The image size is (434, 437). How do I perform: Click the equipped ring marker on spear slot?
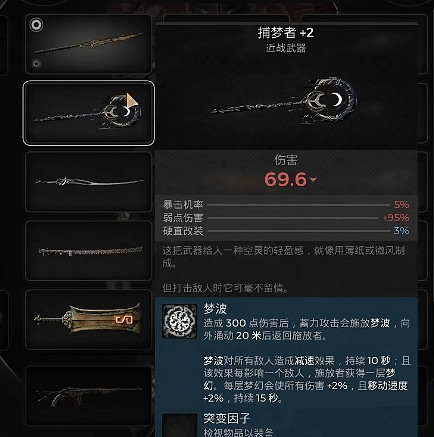tap(36, 25)
